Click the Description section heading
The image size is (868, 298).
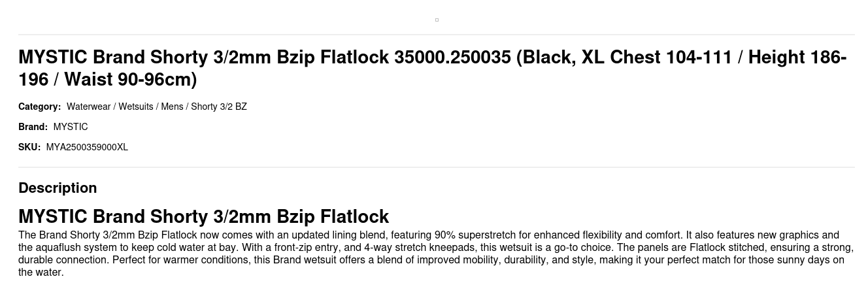tap(58, 188)
